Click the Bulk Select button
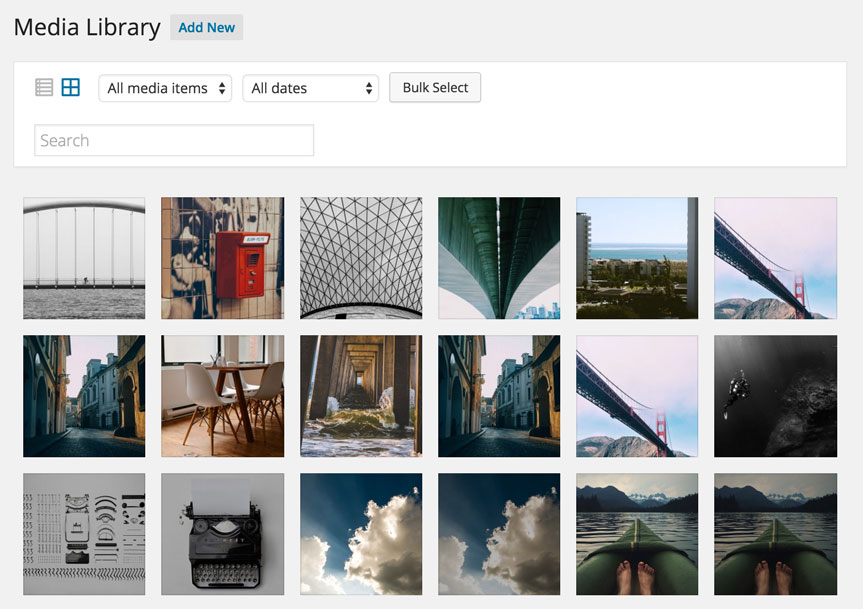The height and width of the screenshot is (609, 863). pos(435,87)
